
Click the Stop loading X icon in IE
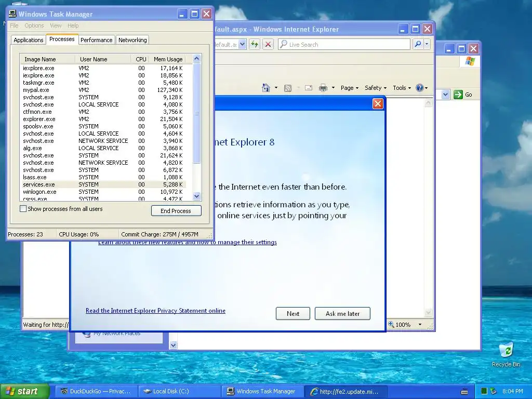click(x=268, y=44)
